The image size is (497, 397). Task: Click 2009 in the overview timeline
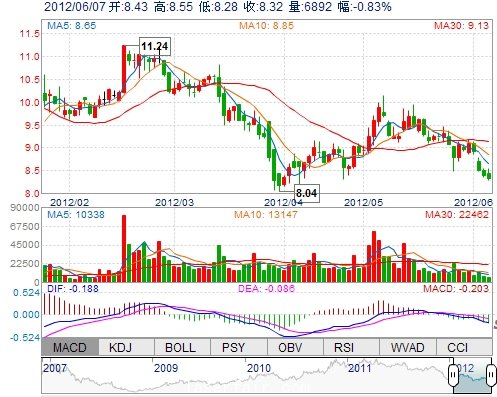[166, 368]
